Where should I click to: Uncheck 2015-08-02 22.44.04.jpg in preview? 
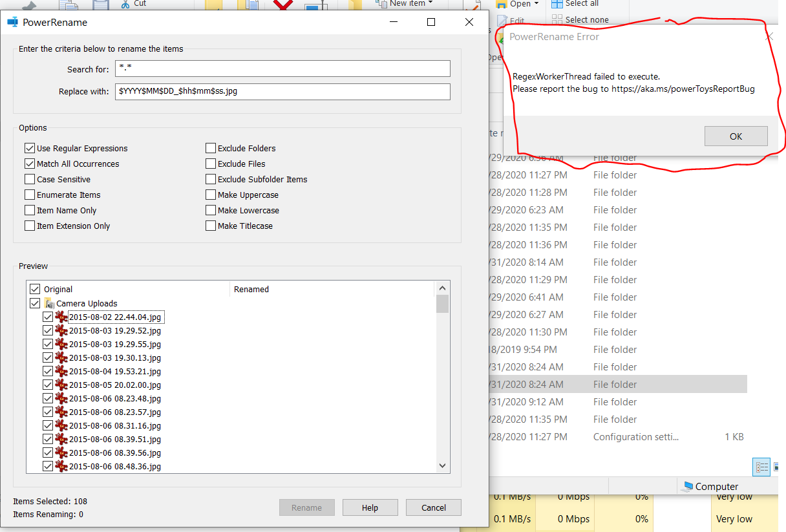48,317
